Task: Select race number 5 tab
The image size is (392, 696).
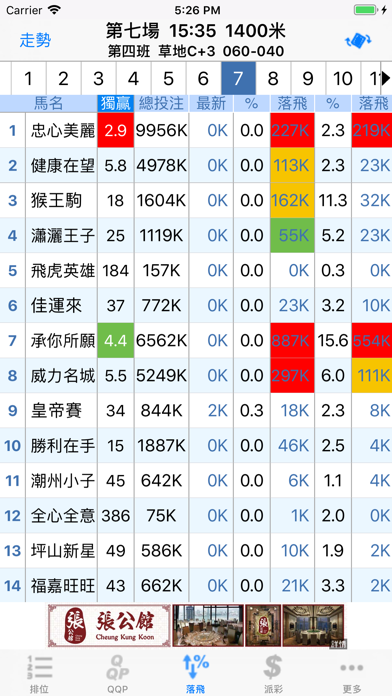Action: (168, 79)
